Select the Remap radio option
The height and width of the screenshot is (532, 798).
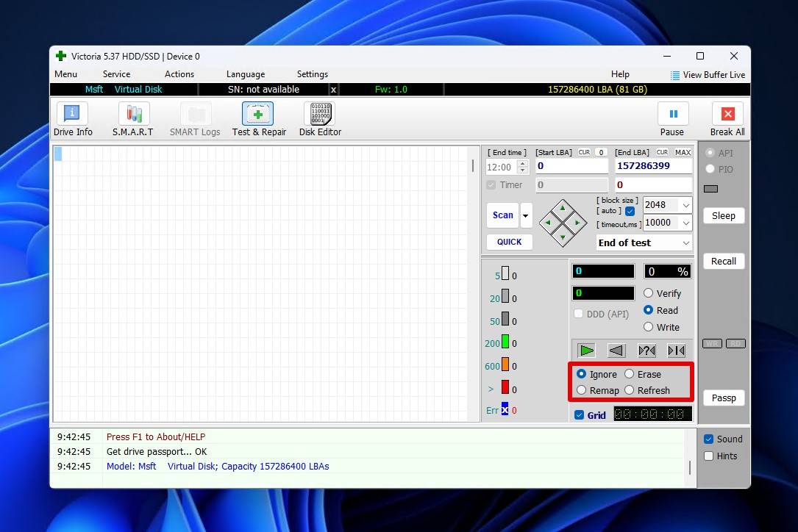click(582, 390)
